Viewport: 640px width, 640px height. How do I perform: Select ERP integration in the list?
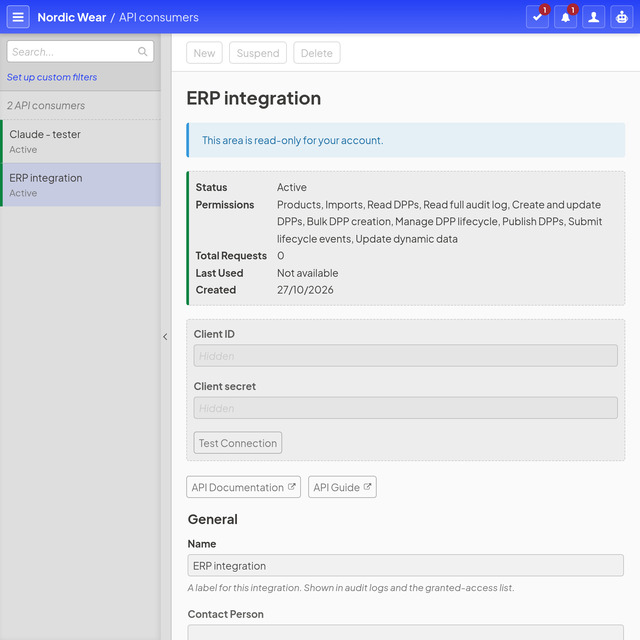coord(80,185)
